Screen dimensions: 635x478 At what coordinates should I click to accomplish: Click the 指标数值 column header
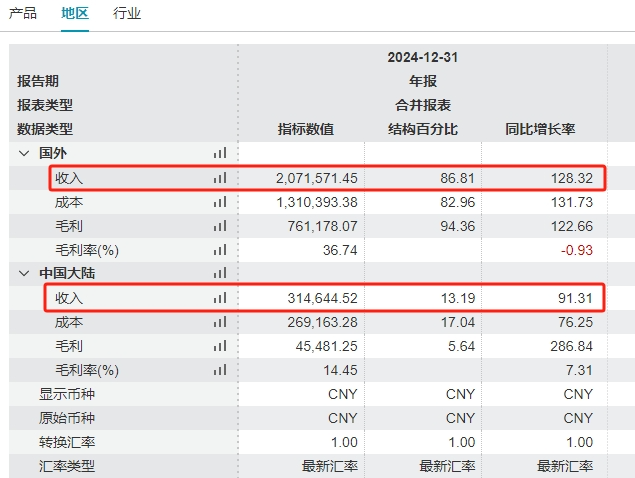[x=306, y=129]
